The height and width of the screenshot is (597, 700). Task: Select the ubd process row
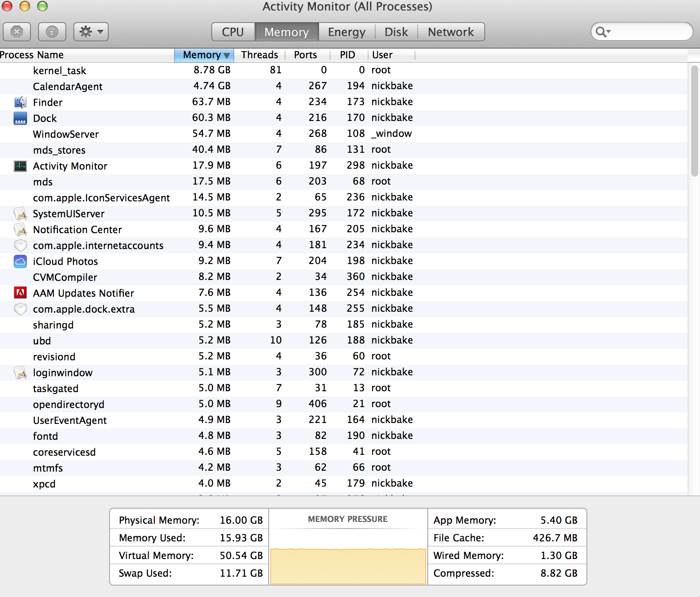click(x=344, y=341)
